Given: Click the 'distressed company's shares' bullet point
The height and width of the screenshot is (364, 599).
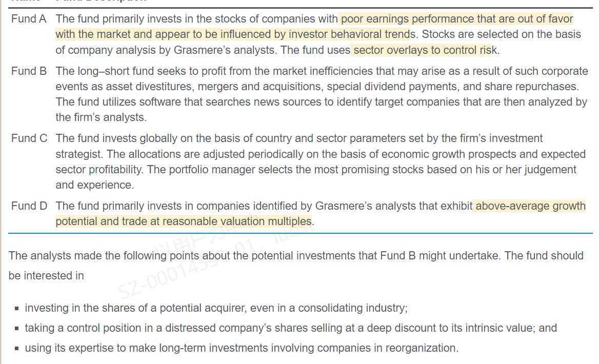Looking at the screenshot, I should click(290, 328).
